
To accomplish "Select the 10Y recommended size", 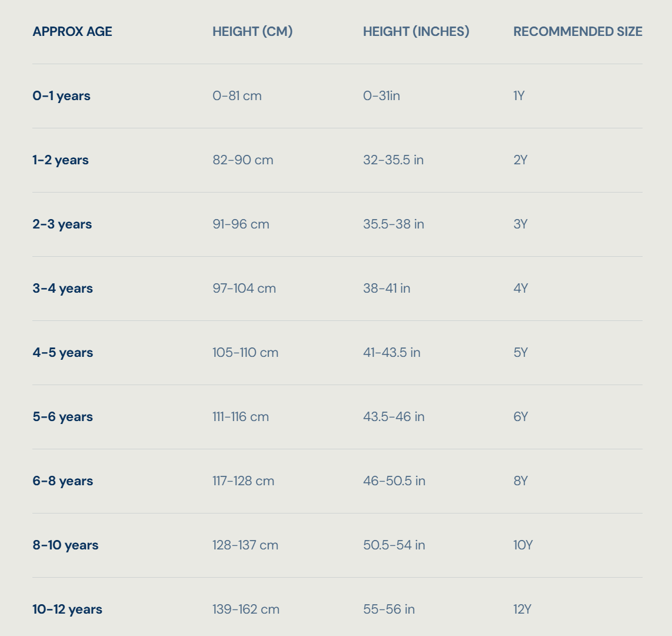I will click(x=523, y=545).
